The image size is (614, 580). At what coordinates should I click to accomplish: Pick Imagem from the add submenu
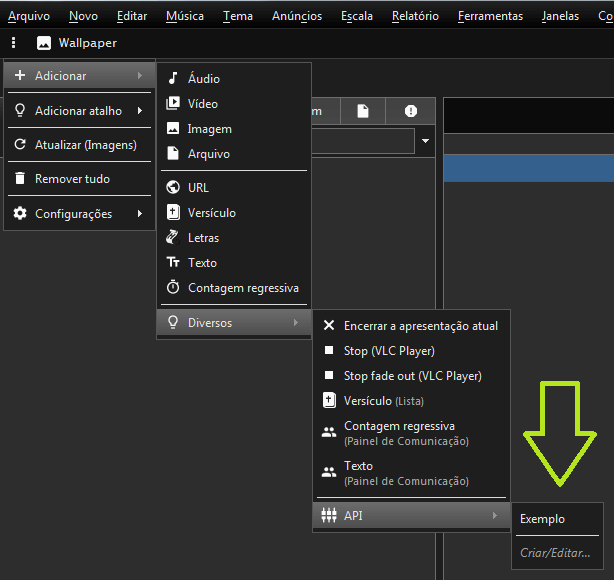[x=209, y=129]
